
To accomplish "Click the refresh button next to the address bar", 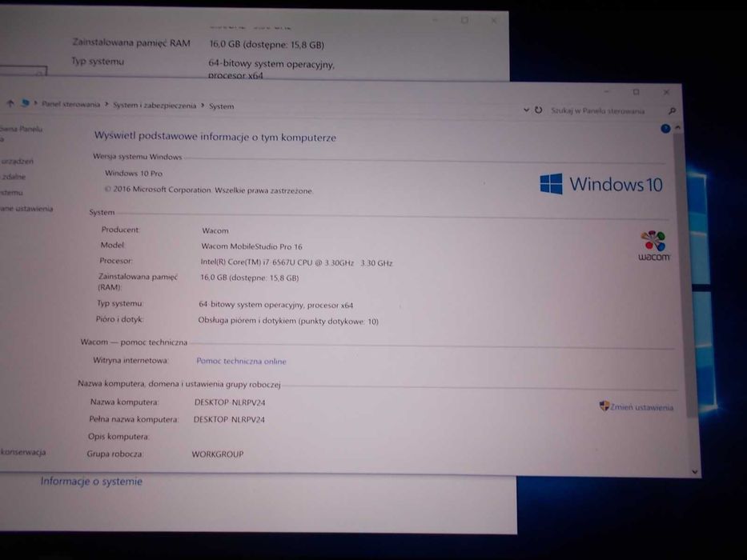I will [538, 110].
